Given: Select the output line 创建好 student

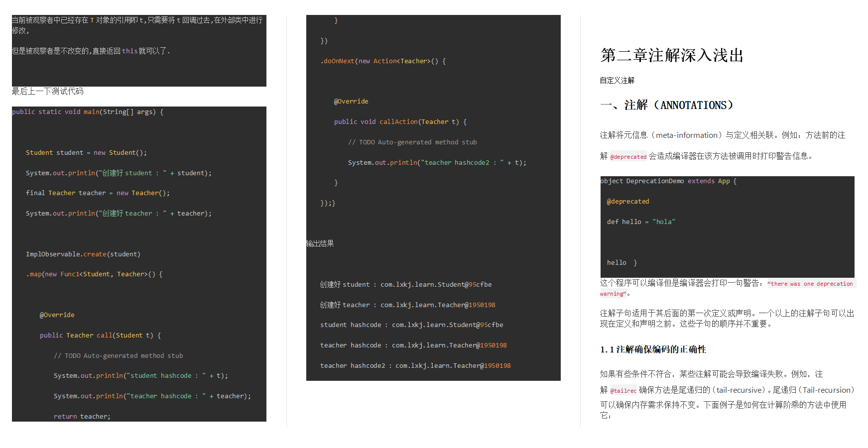Looking at the screenshot, I should 405,284.
